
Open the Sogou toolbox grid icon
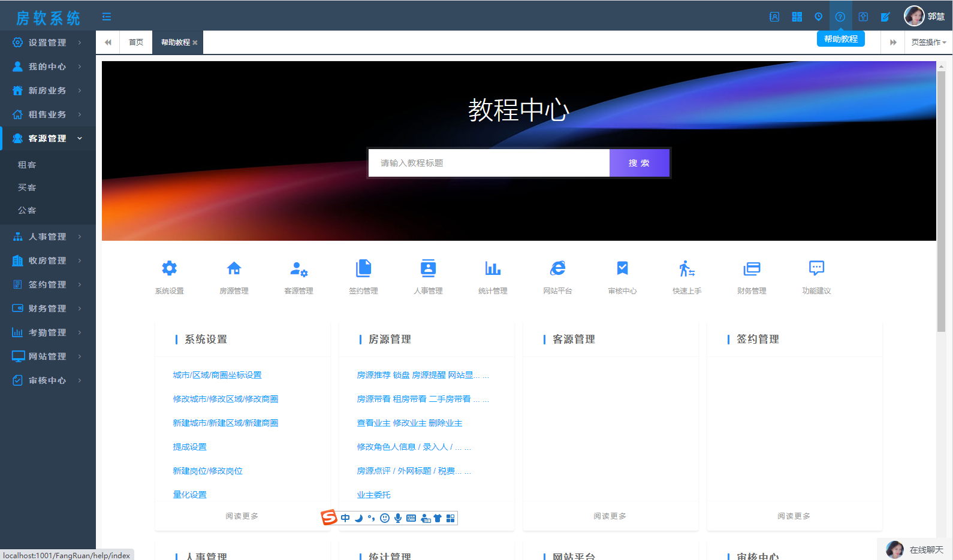tap(451, 518)
